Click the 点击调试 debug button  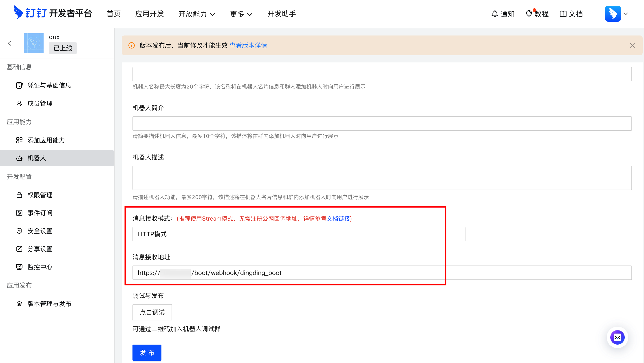[152, 312]
